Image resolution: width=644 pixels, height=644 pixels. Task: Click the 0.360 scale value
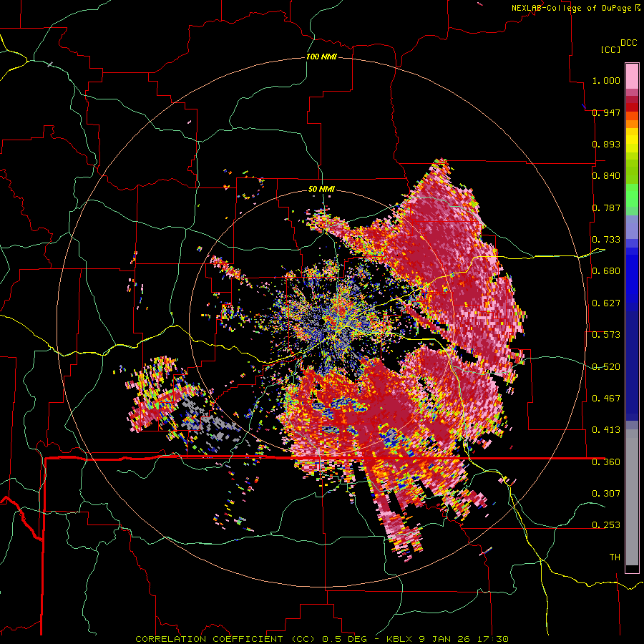click(606, 462)
